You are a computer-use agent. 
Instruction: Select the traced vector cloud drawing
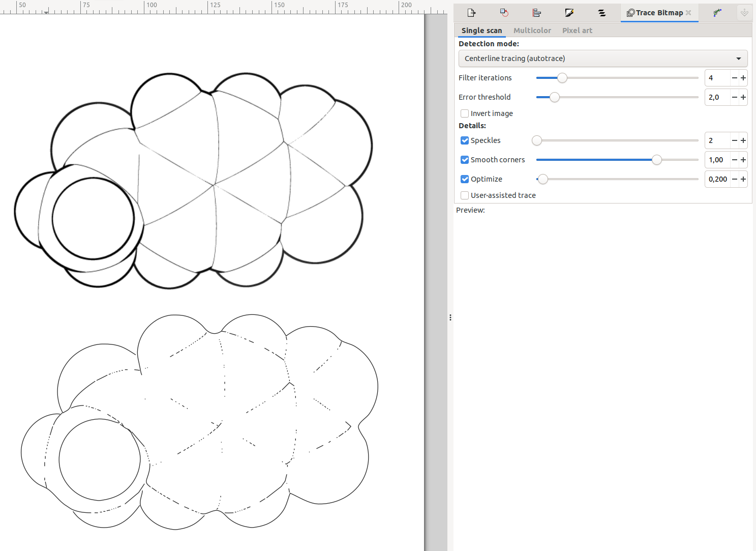(x=199, y=422)
